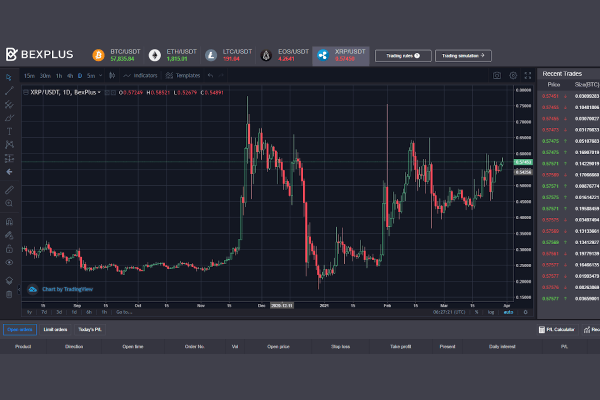Open the Open orders tab

(20, 330)
